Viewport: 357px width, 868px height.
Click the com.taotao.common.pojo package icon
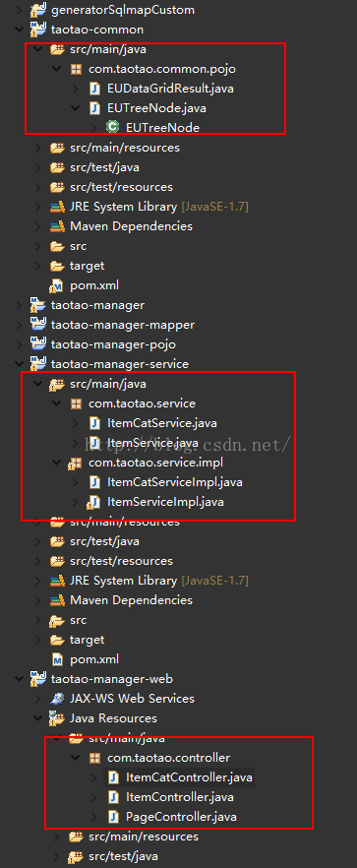pyautogui.click(x=77, y=69)
